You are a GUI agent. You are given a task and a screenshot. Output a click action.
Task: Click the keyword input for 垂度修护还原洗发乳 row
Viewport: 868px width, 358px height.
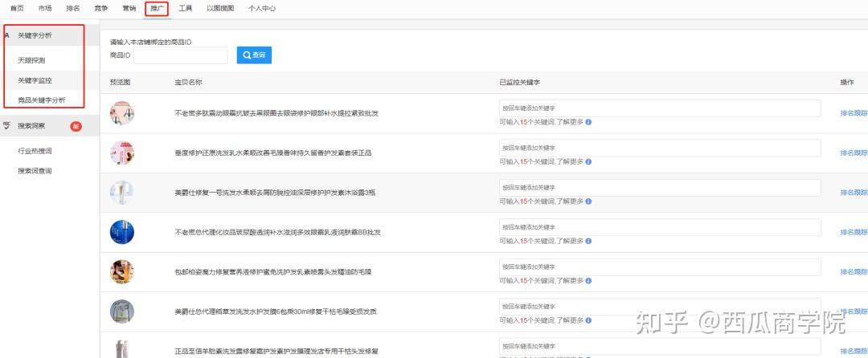(660, 148)
